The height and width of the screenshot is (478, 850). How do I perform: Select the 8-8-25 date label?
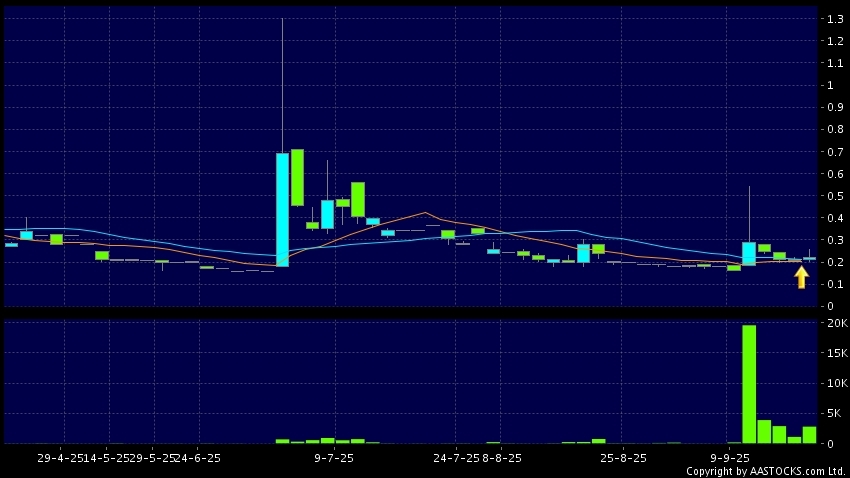pyautogui.click(x=502, y=457)
